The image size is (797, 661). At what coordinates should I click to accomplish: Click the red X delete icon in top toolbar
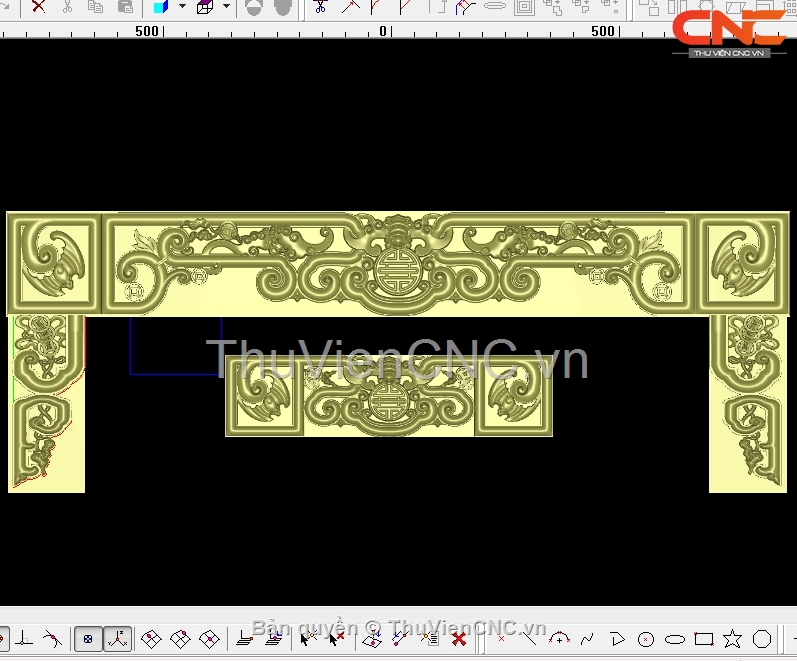(38, 6)
